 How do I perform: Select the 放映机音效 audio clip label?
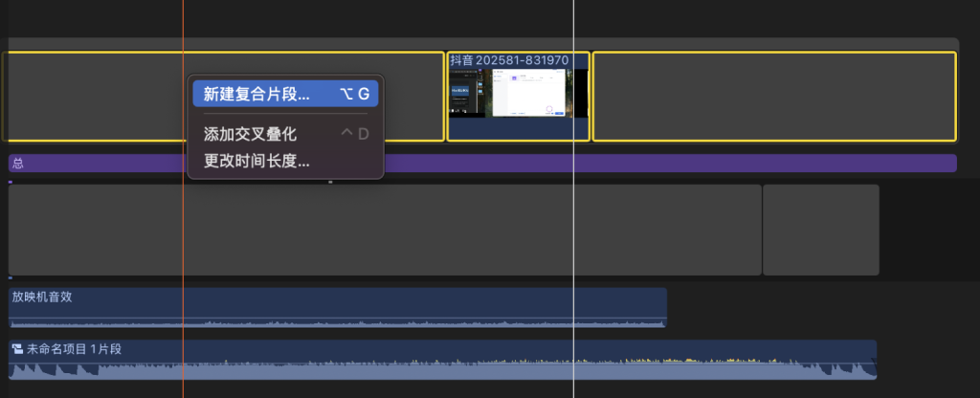click(41, 297)
